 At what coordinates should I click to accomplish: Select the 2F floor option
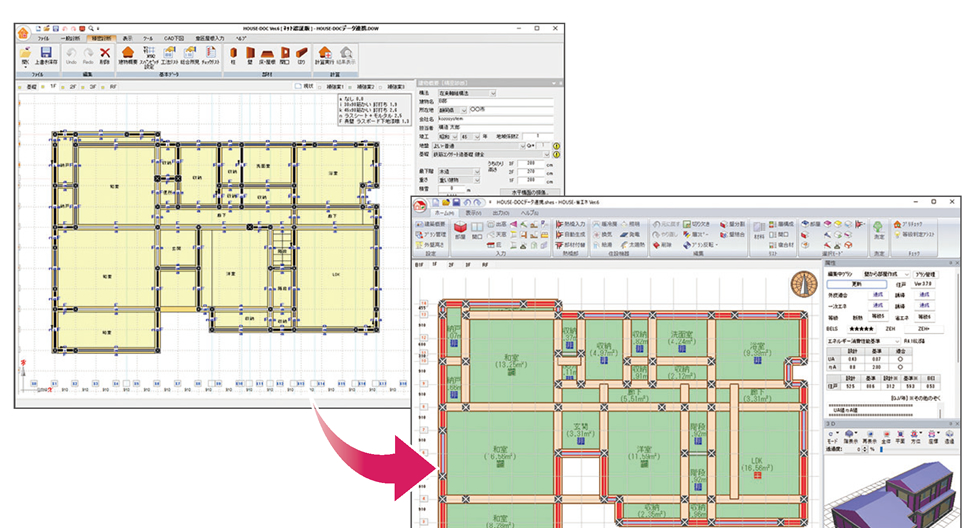[x=74, y=86]
